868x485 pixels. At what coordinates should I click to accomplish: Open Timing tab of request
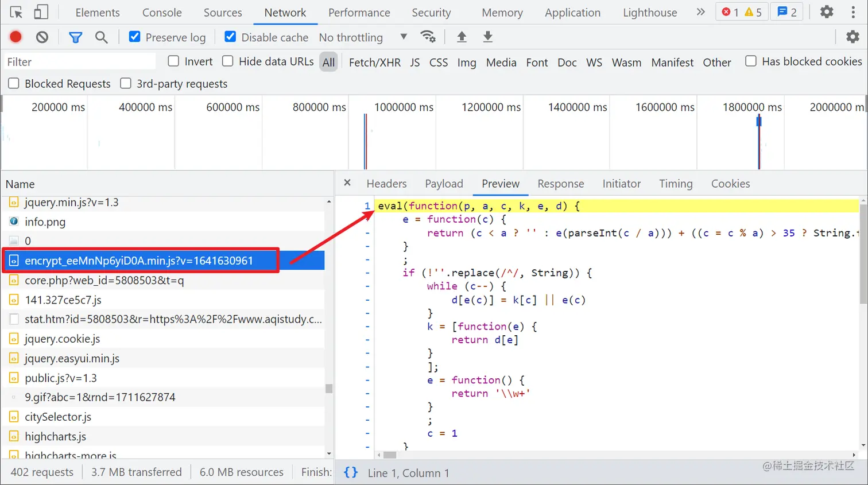676,184
